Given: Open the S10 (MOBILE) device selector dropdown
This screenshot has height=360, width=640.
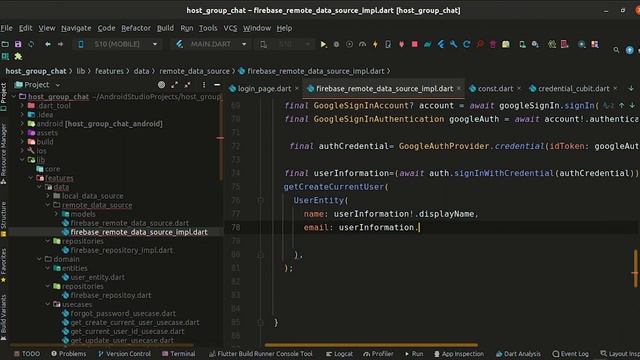Looking at the screenshot, I should tap(117, 44).
